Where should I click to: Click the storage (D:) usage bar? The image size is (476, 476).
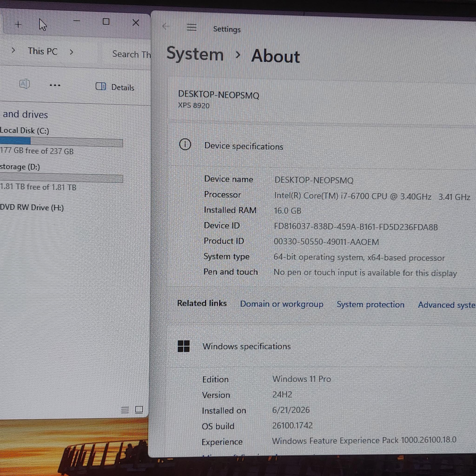tap(61, 178)
